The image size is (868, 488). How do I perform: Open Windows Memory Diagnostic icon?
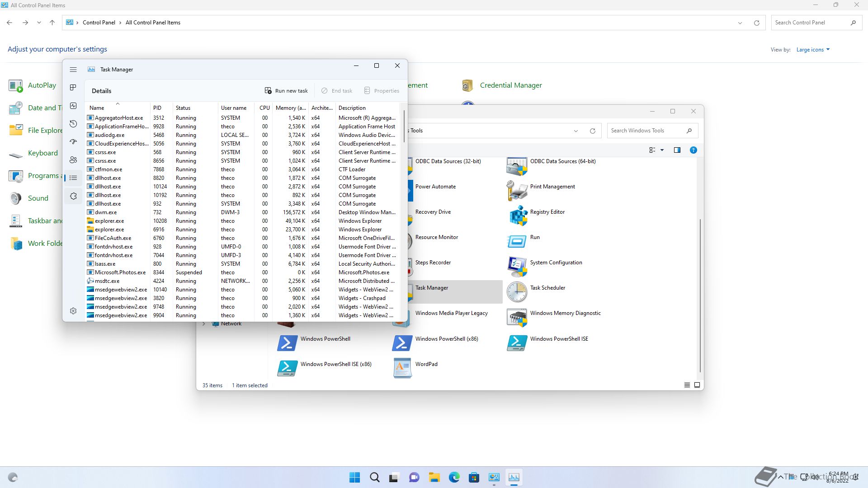554,317
